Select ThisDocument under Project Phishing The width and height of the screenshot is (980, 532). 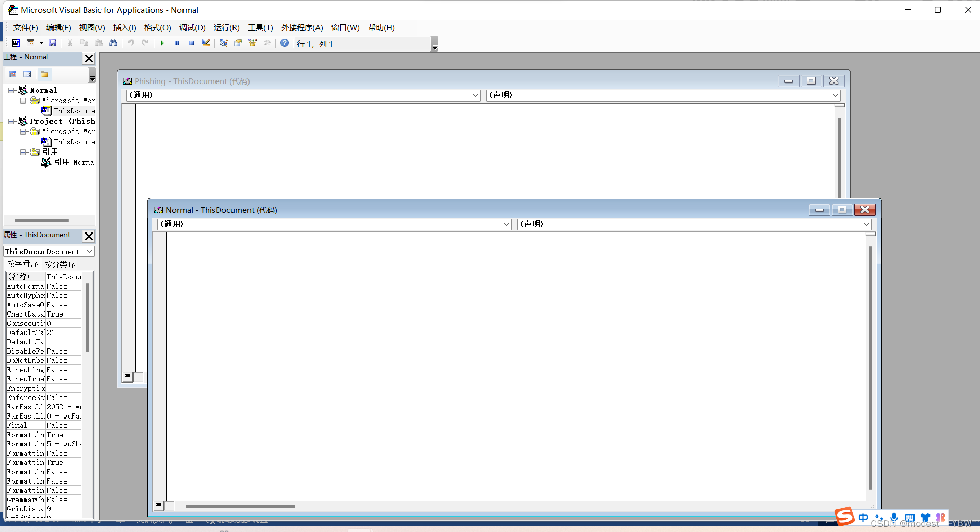68,142
